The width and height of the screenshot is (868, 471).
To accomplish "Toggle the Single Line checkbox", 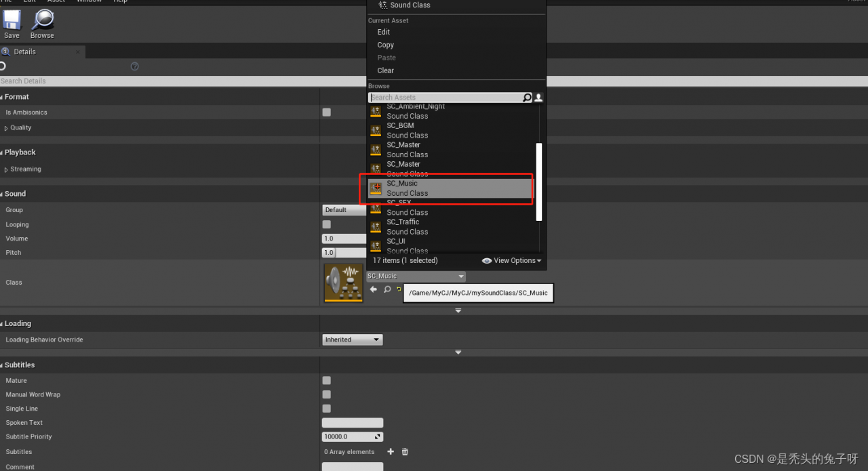I will (x=327, y=409).
